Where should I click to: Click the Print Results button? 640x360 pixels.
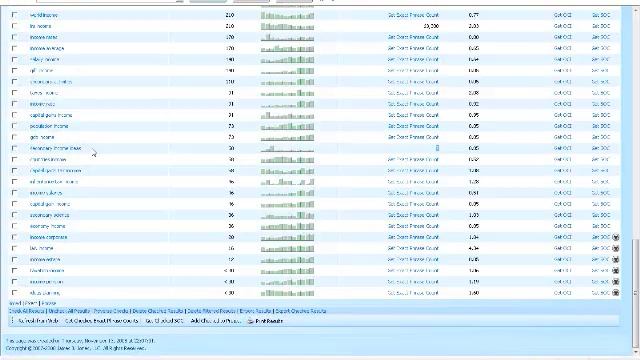click(x=265, y=321)
